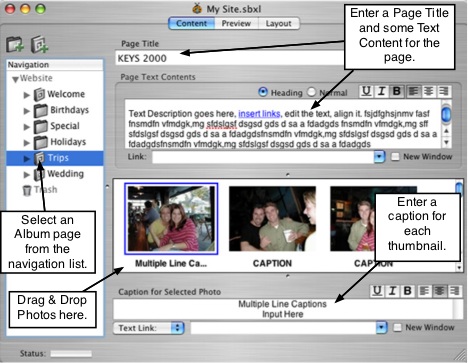Click the CAPTION label under second photo
Image resolution: width=468 pixels, height=363 pixels.
click(x=272, y=263)
